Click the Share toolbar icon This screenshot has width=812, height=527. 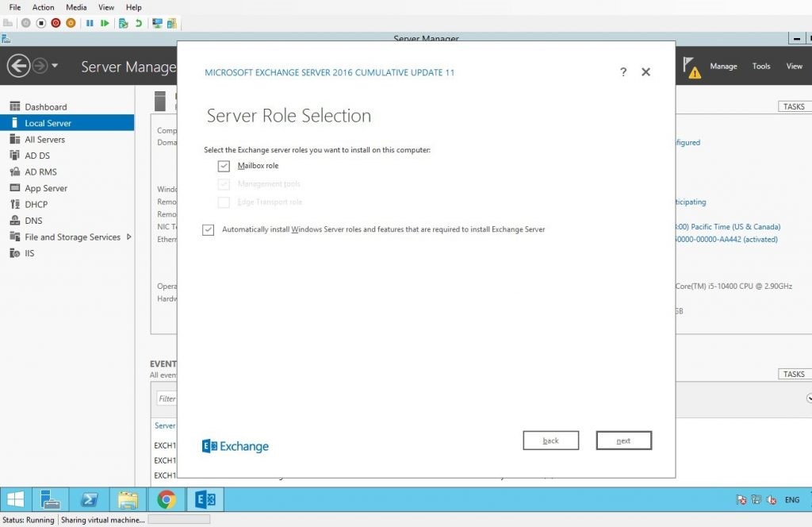172,23
